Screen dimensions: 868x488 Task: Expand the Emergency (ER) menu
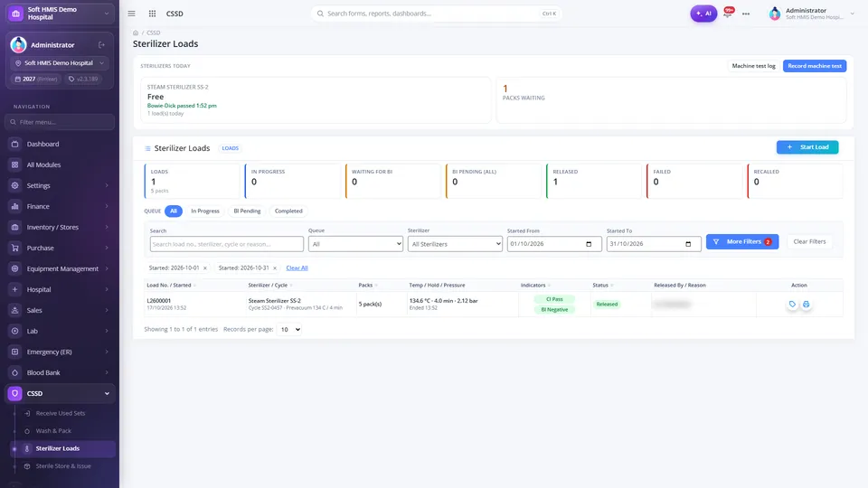[60, 352]
